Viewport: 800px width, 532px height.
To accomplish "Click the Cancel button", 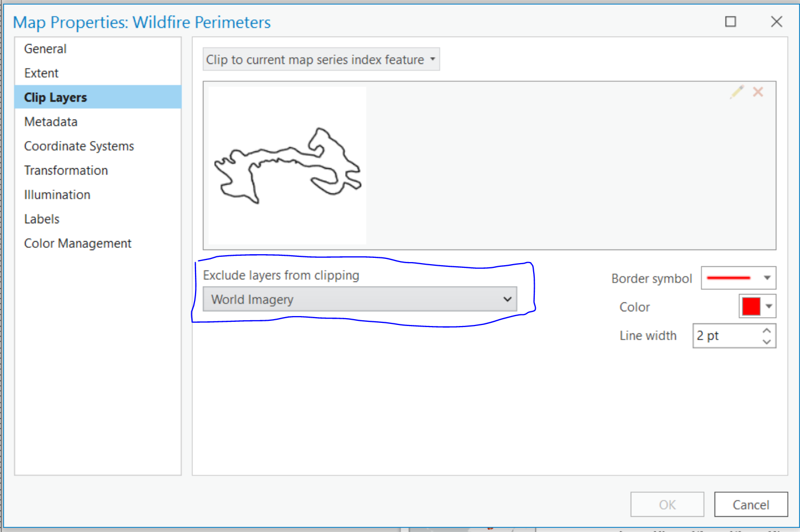I will tap(751, 504).
